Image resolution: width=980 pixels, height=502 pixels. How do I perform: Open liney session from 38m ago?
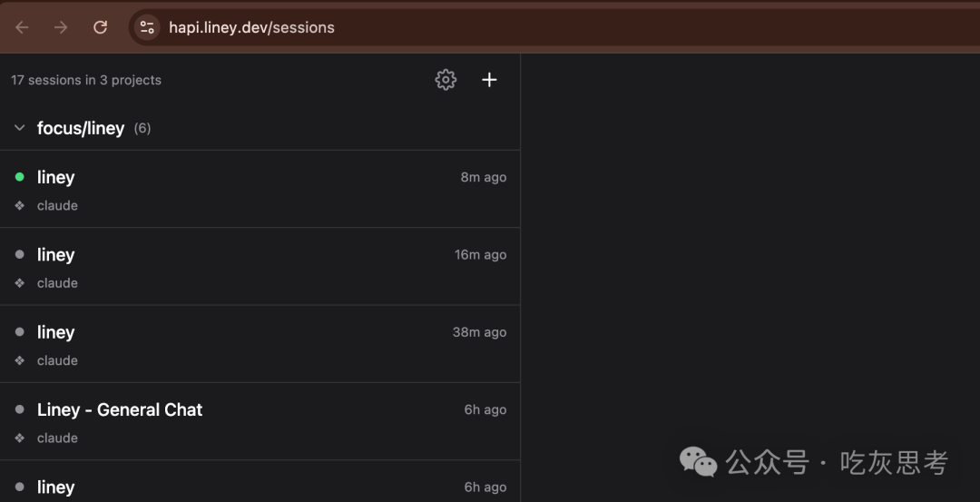[260, 344]
